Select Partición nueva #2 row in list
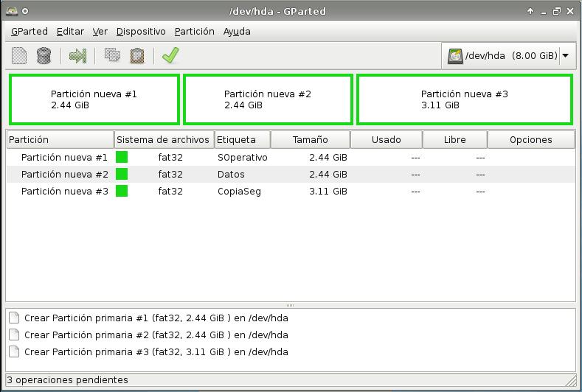 [x=65, y=175]
